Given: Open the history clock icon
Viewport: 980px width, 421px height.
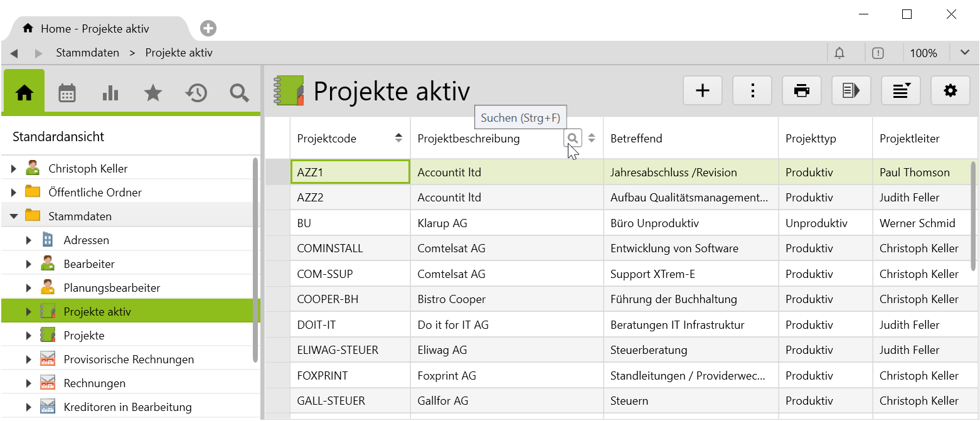Looking at the screenshot, I should (196, 93).
